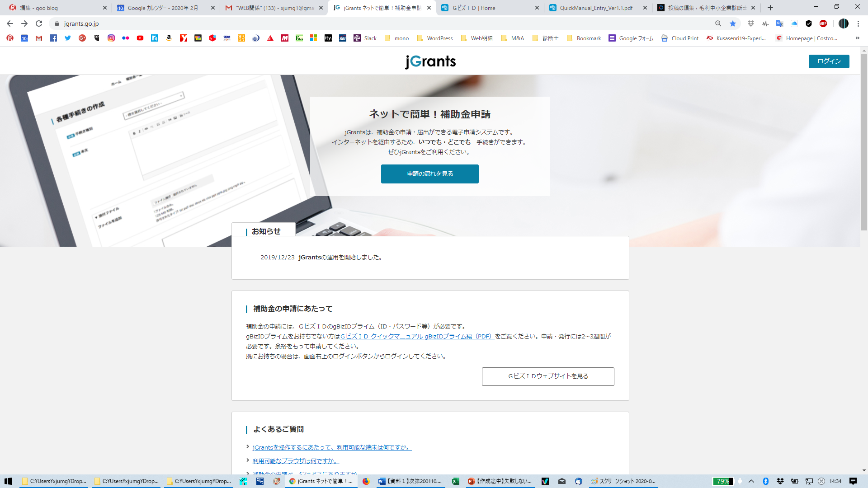Click the bookmark star in address bar
Viewport: 868px width, 488px height.
pyautogui.click(x=733, y=23)
